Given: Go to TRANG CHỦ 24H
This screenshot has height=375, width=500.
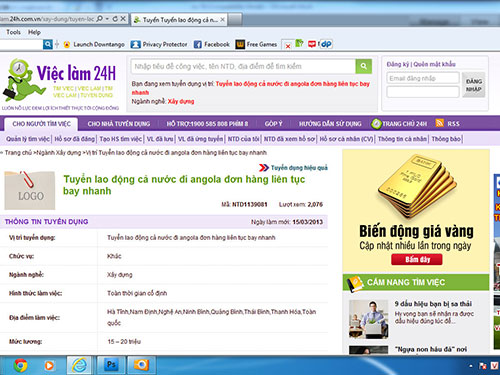Looking at the screenshot, I should (x=399, y=124).
